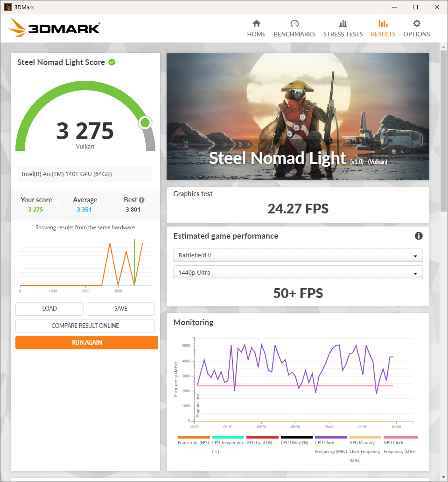The image size is (448, 482).
Task: Click the Options gear icon
Action: [x=417, y=24]
